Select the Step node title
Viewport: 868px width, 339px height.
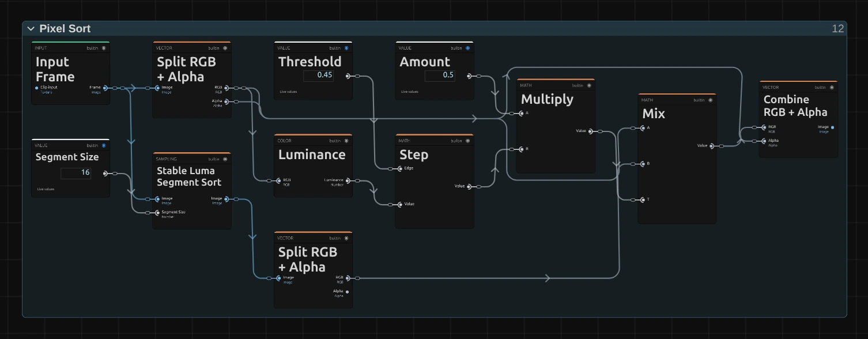tap(414, 155)
